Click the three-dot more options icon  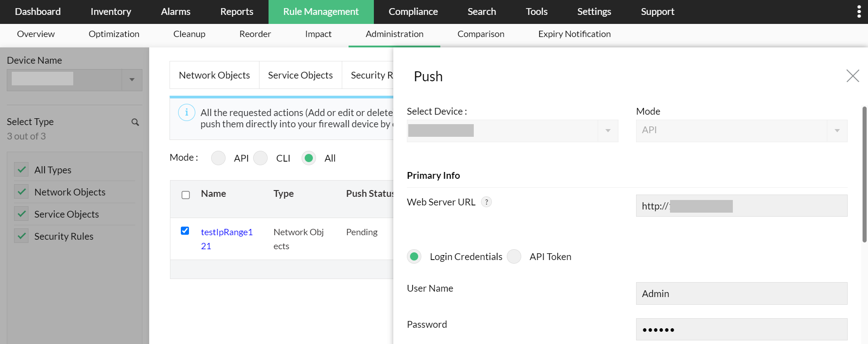pyautogui.click(x=859, y=12)
